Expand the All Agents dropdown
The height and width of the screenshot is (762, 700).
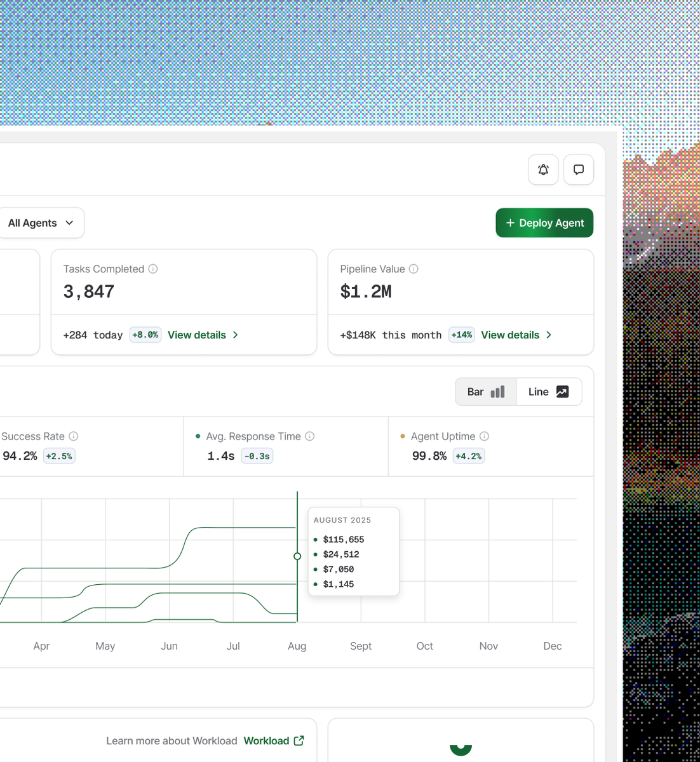pyautogui.click(x=41, y=223)
